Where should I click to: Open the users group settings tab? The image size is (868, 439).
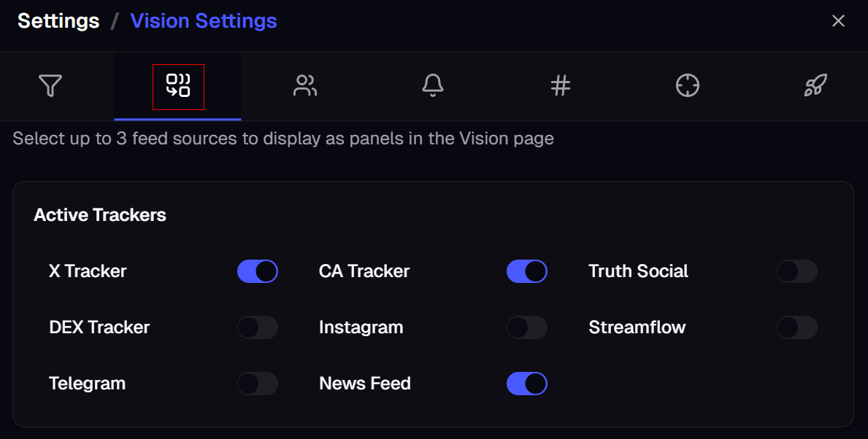305,86
